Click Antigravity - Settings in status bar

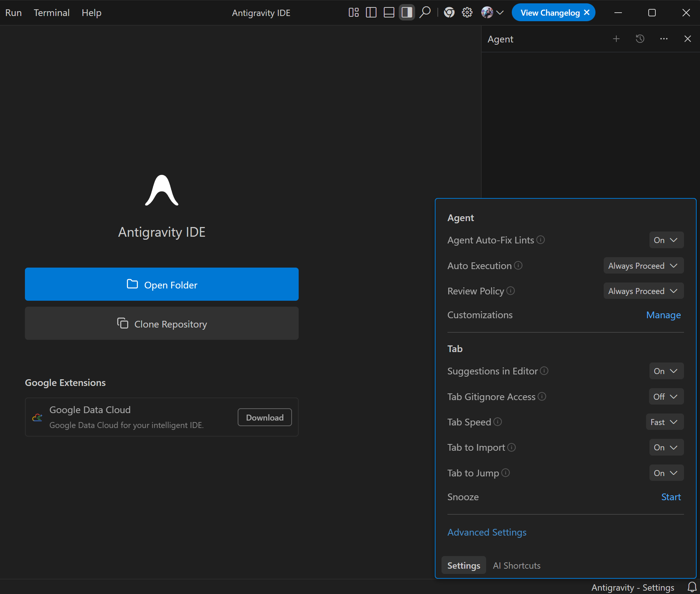coord(633,587)
